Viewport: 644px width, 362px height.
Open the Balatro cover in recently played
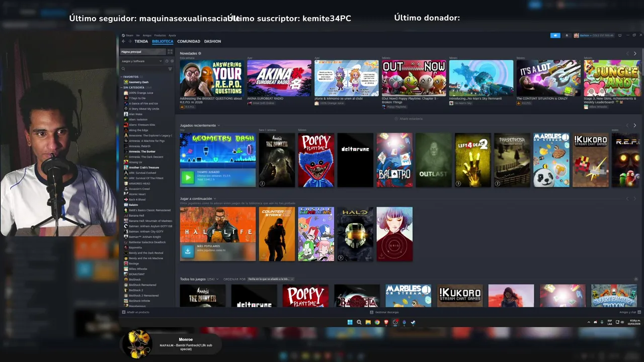click(394, 160)
